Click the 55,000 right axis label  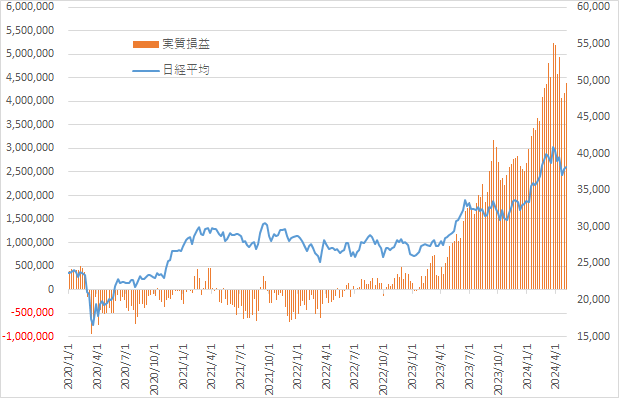pos(593,43)
